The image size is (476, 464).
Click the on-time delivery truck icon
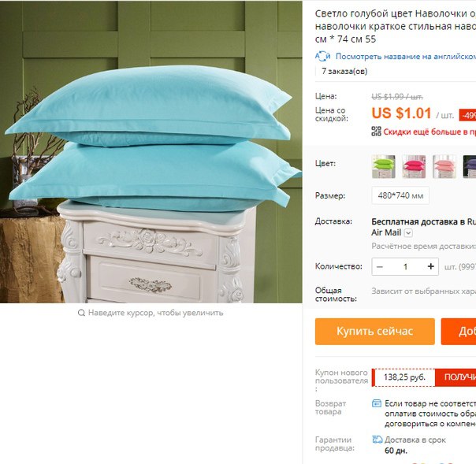point(377,440)
